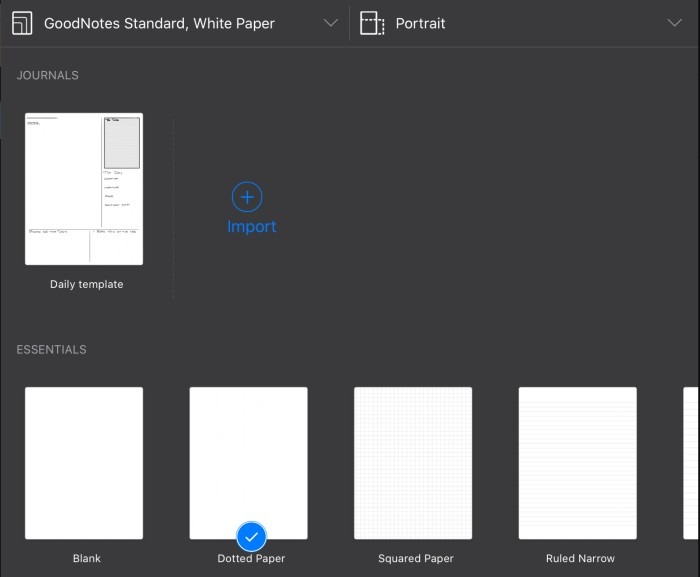The width and height of the screenshot is (700, 577).
Task: Click the Import link text
Action: point(251,226)
